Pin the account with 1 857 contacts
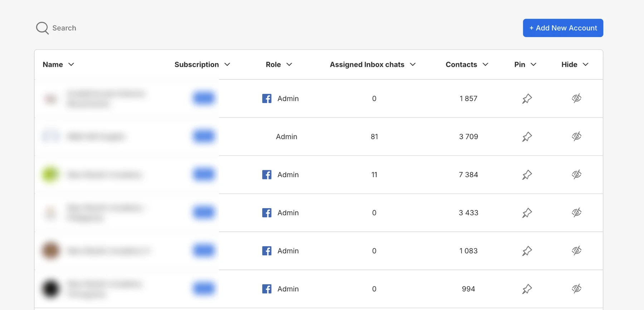This screenshot has width=644, height=310. (x=527, y=98)
